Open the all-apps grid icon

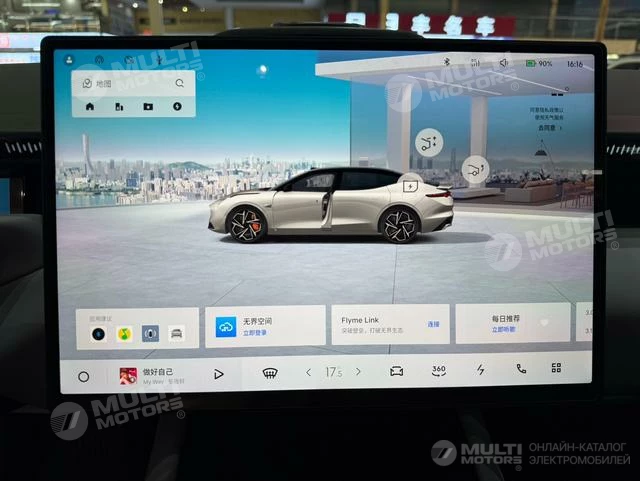click(556, 368)
